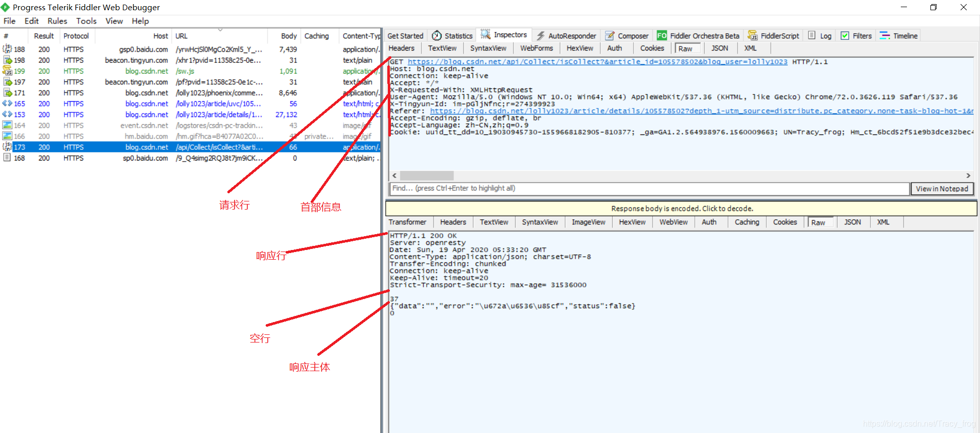This screenshot has width=980, height=433.
Task: Open Fiddler Orchestra Beta tab
Action: click(698, 36)
